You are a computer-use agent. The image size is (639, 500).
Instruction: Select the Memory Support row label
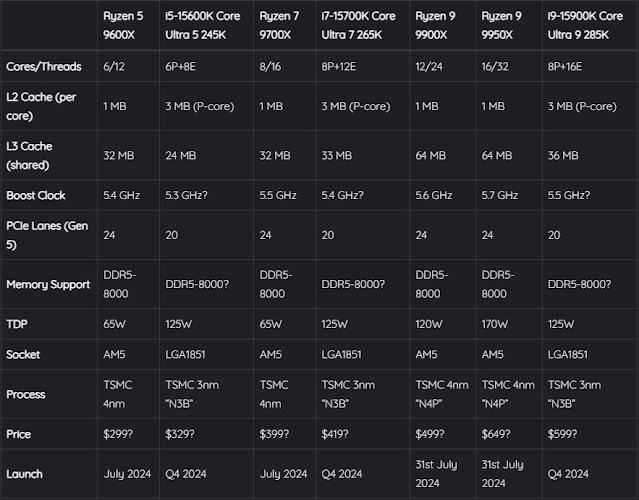(x=48, y=284)
